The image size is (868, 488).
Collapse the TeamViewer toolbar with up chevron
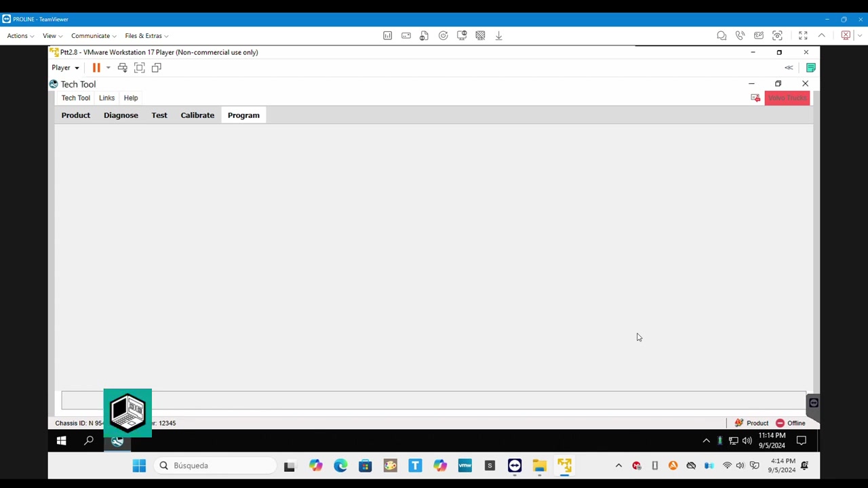click(x=821, y=36)
